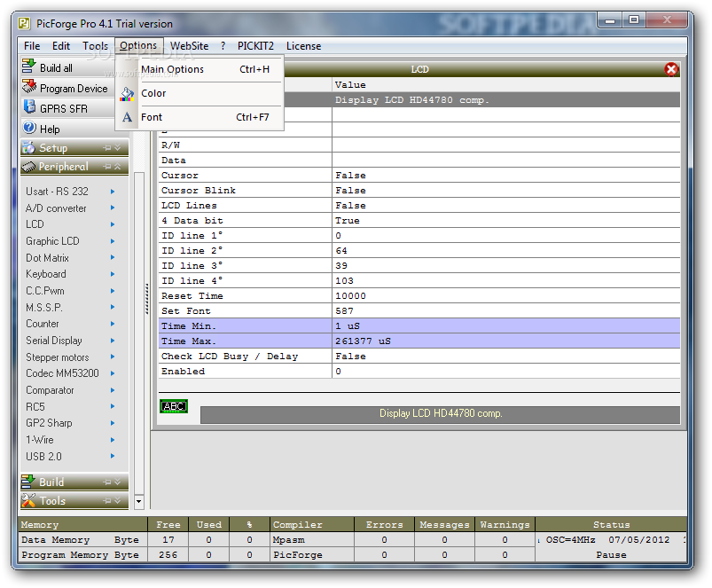Screen dimensions: 712x588
Task: Click the Font letter A icon
Action: [x=127, y=117]
